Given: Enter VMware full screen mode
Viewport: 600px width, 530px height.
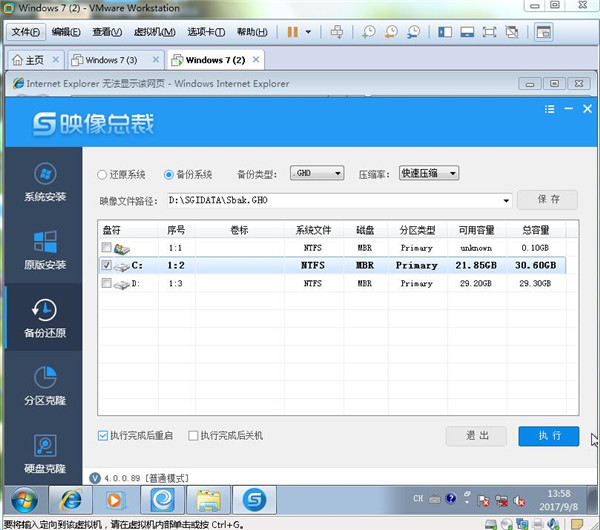Looking at the screenshot, I should 489,32.
